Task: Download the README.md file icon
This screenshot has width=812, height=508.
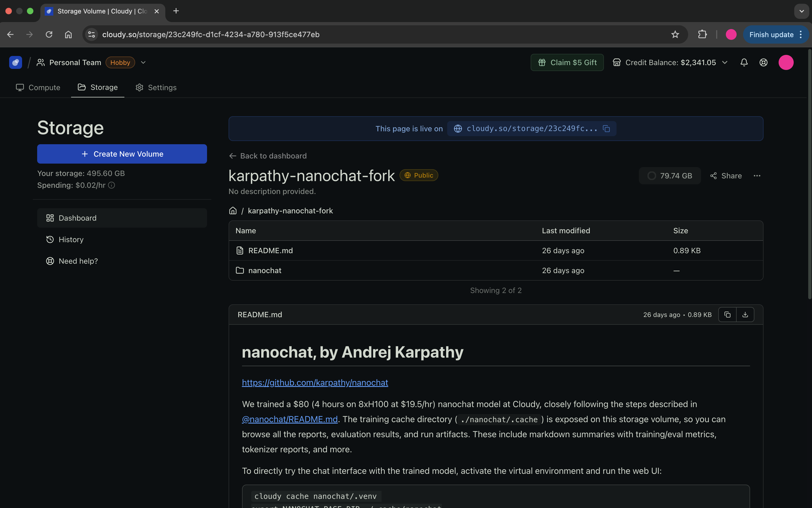Action: 745,315
